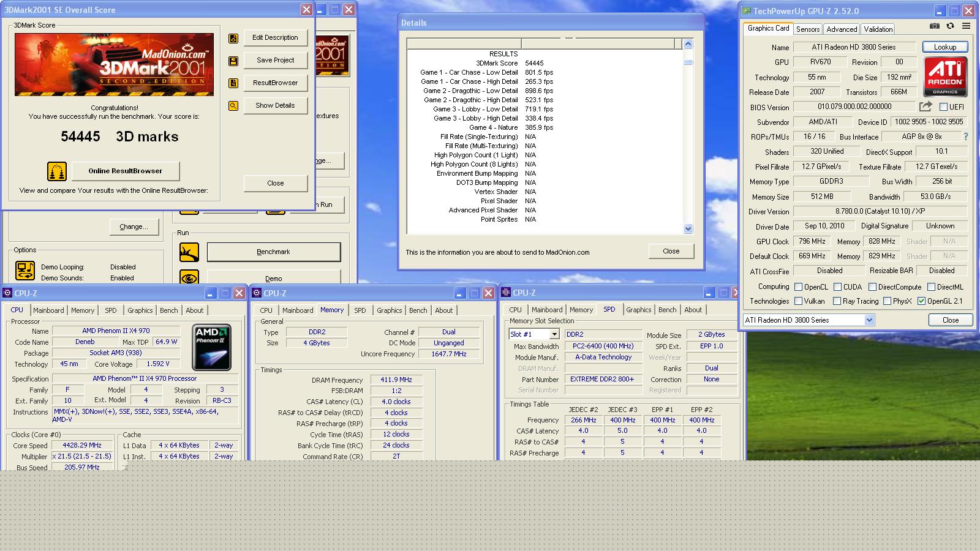The width and height of the screenshot is (980, 551).
Task: Open Memory tab in right CPU-Z window
Action: pos(581,310)
